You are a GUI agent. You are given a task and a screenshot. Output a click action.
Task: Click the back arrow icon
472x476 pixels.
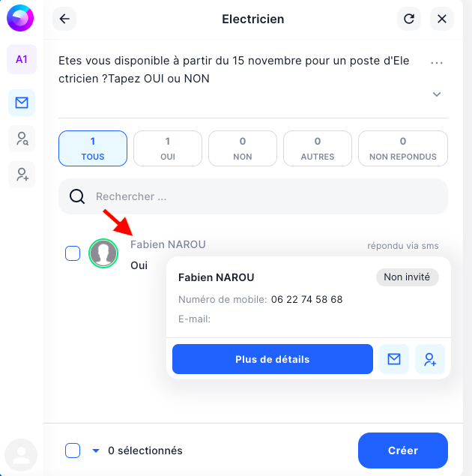[x=64, y=19]
